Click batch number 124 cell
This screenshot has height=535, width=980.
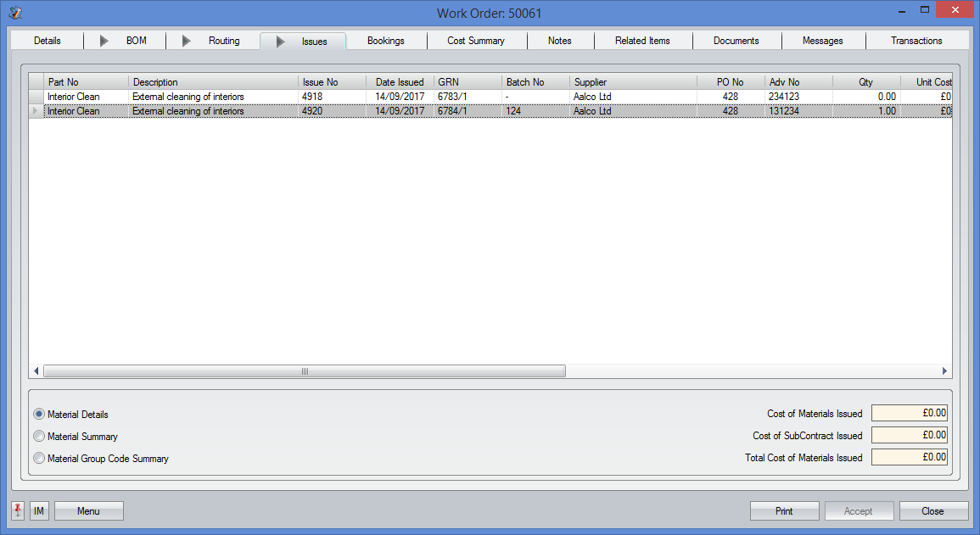(x=535, y=111)
